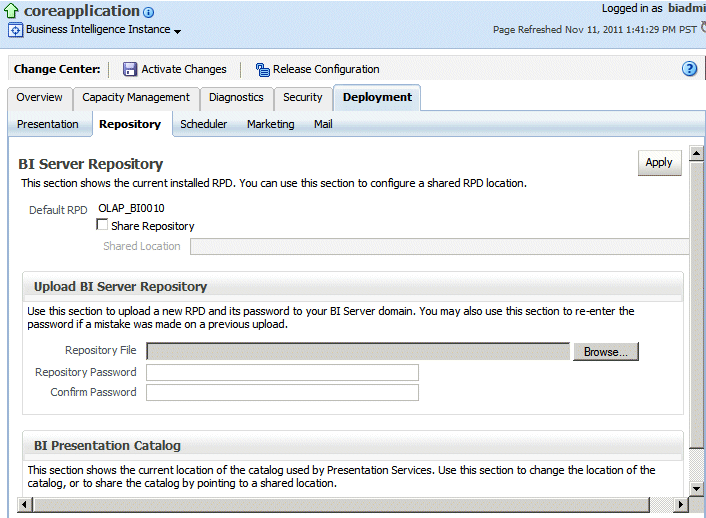The image size is (706, 518).
Task: Select the Security tab
Action: click(x=302, y=98)
